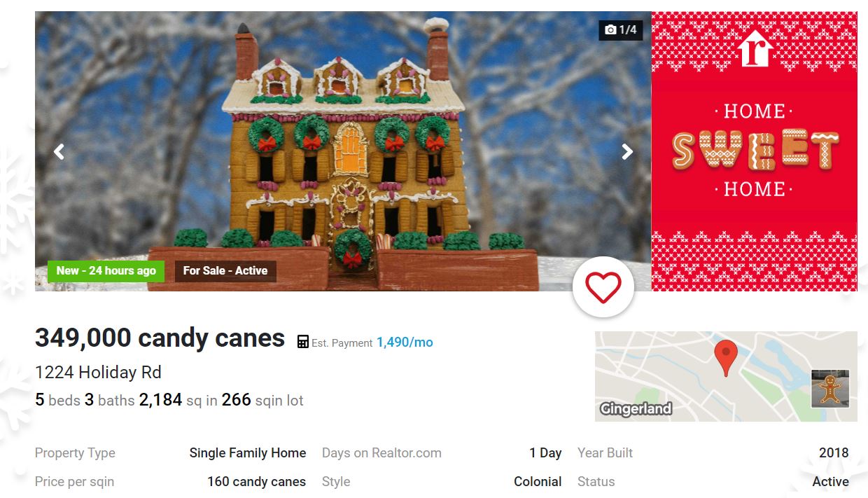Click the Colonial style value

[538, 482]
